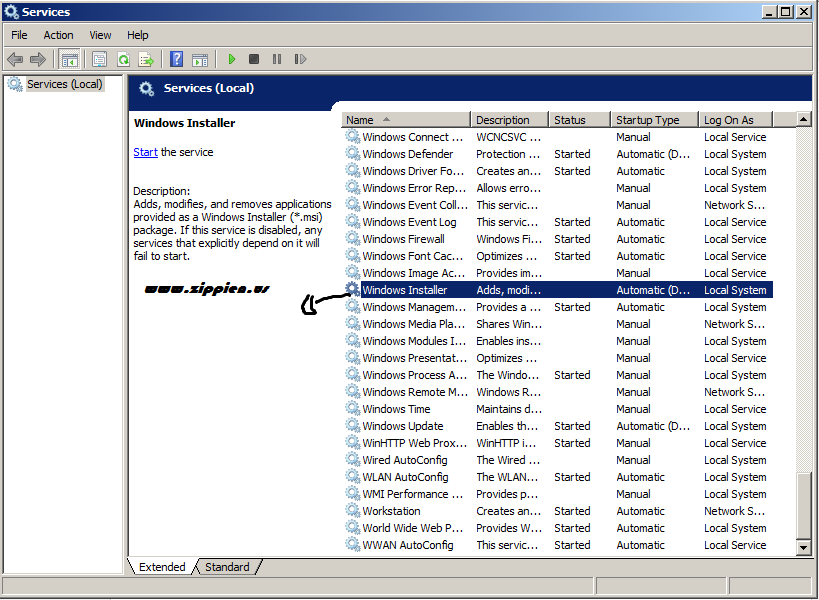This screenshot has width=819, height=600.
Task: Select the World Wide Web P... service
Action: (558, 528)
